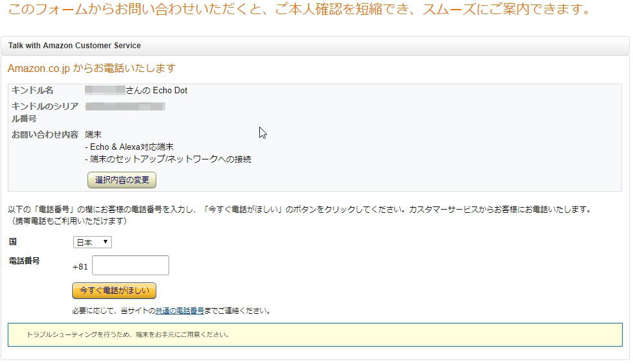This screenshot has height=364, width=633.
Task: Click the orange このフォームから intro text
Action: (x=298, y=11)
